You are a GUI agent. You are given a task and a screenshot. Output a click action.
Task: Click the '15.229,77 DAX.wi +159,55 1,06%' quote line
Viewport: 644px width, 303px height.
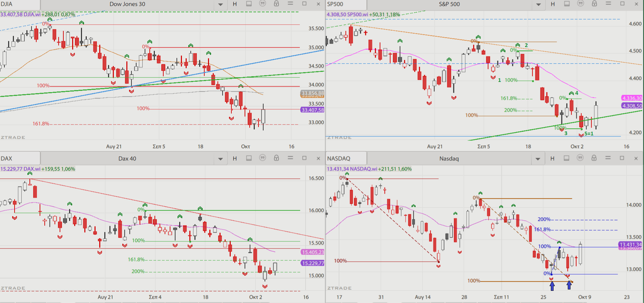pyautogui.click(x=38, y=169)
